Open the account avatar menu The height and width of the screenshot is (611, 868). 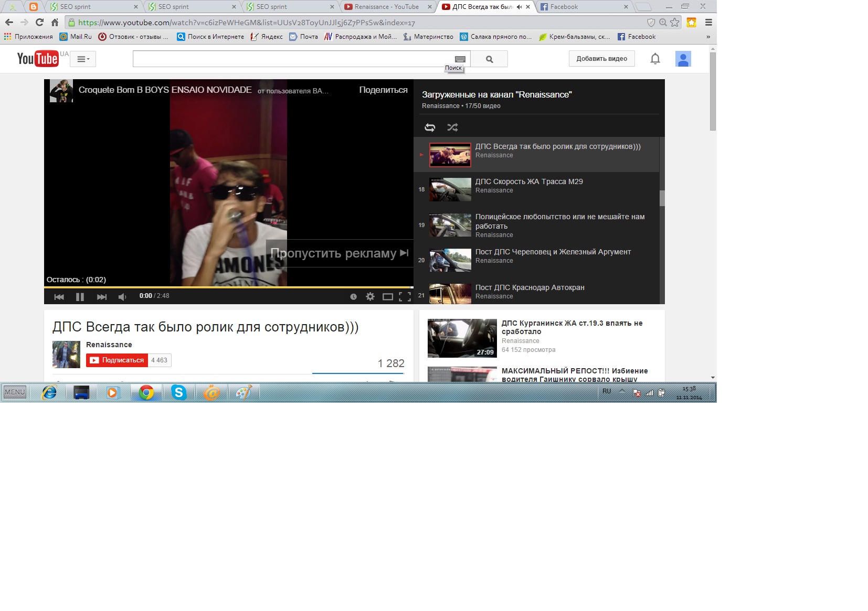click(683, 59)
